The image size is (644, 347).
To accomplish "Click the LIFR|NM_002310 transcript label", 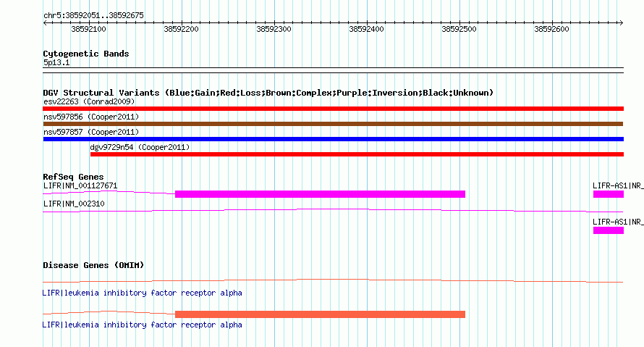I will coord(74,204).
